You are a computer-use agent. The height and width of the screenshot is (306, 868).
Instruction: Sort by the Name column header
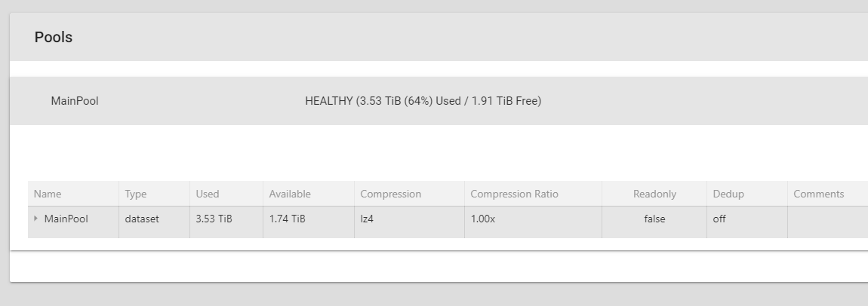48,194
